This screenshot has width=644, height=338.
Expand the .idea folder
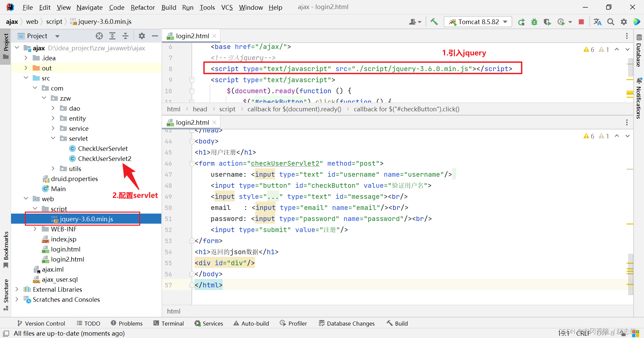[x=26, y=58]
